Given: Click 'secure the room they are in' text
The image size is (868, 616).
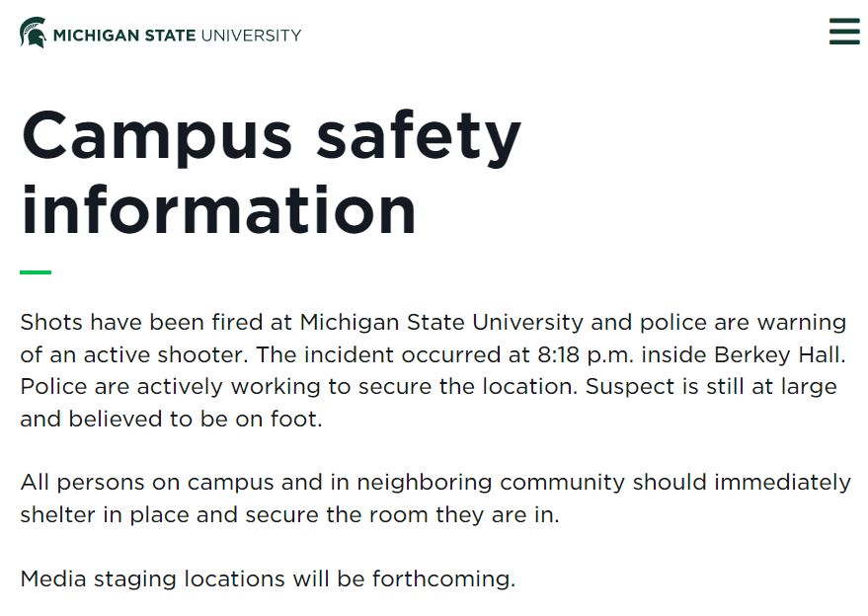Looking at the screenshot, I should point(403,514).
